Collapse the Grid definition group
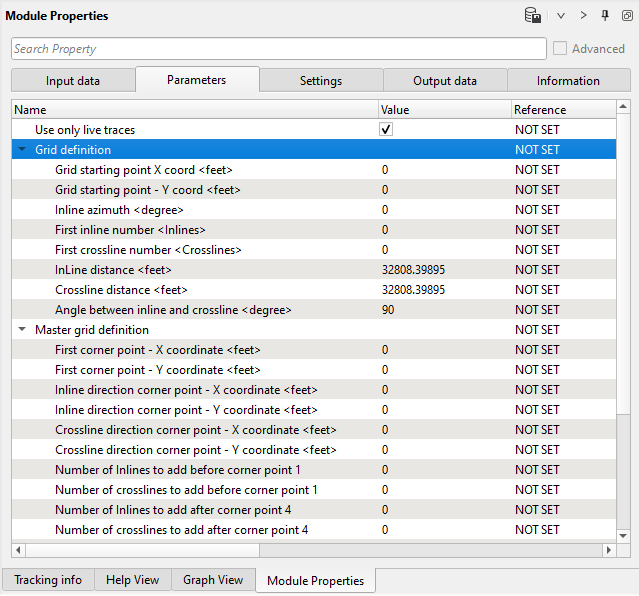Viewport: 639px width, 596px height. coord(22,150)
